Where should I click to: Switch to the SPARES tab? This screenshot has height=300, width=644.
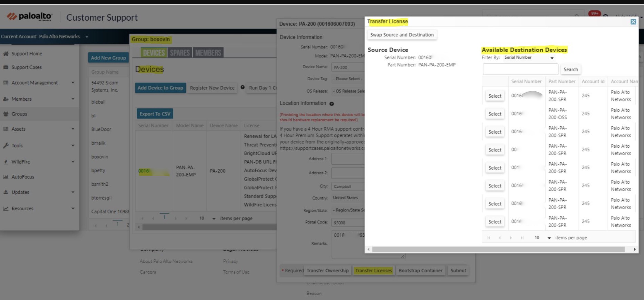coord(180,53)
